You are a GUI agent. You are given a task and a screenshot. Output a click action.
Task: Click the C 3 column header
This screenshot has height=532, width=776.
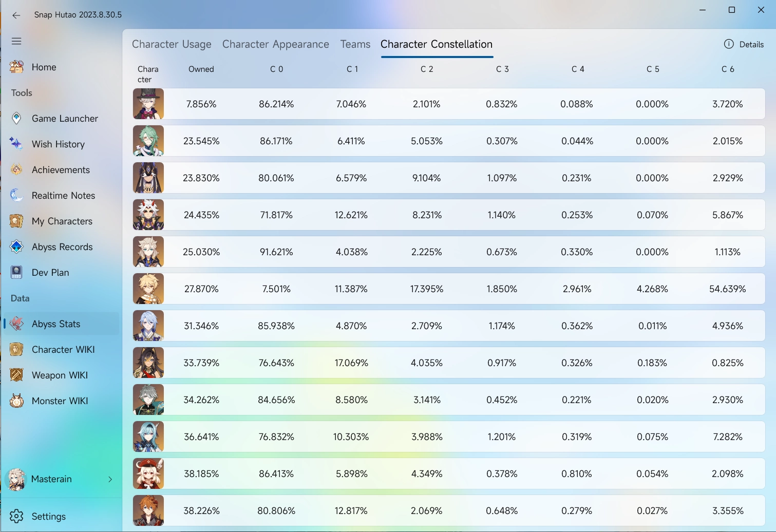[502, 69]
